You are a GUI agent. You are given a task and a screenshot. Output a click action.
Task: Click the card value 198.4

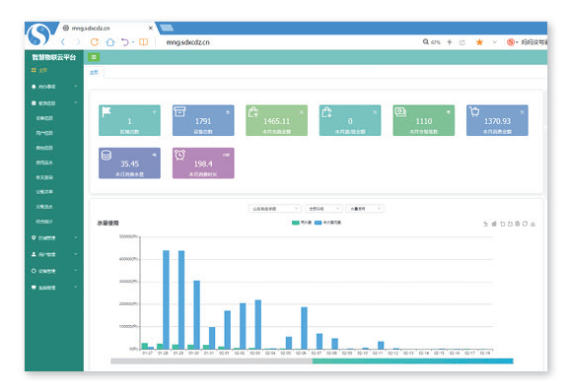tap(203, 164)
